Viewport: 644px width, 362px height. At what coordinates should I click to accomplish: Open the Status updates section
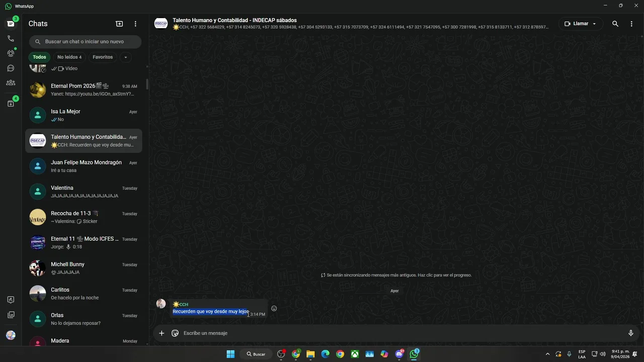[11, 53]
